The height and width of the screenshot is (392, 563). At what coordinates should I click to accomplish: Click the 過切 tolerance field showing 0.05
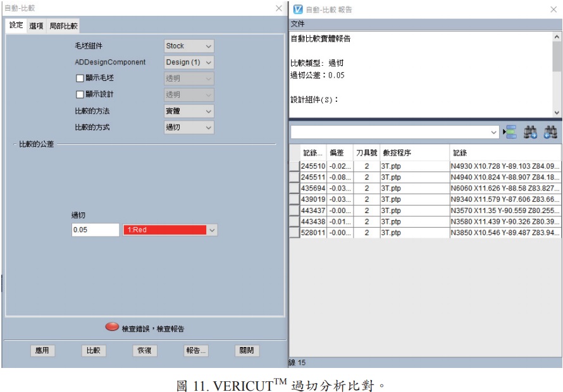(x=95, y=230)
